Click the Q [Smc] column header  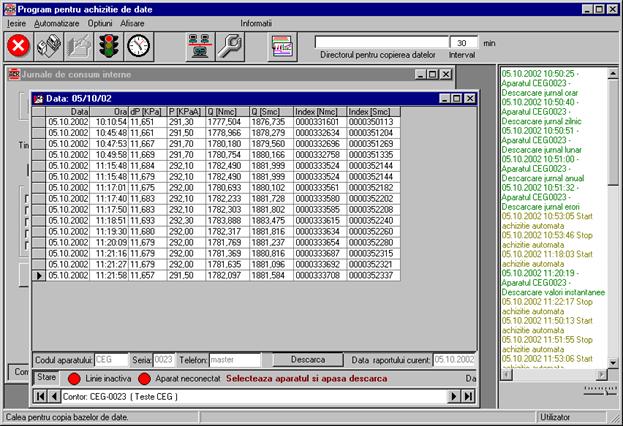click(x=272, y=112)
